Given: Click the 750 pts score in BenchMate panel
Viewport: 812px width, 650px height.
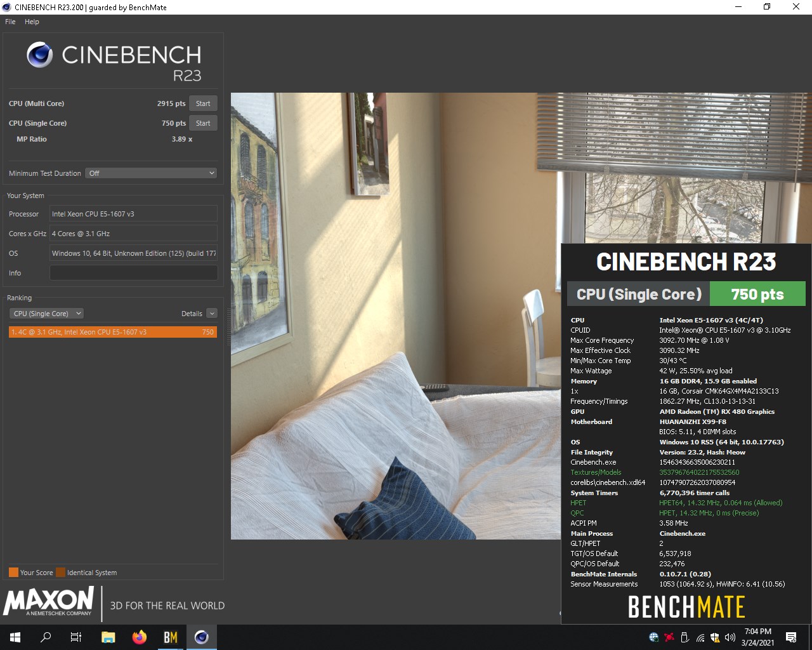Looking at the screenshot, I should pos(757,294).
